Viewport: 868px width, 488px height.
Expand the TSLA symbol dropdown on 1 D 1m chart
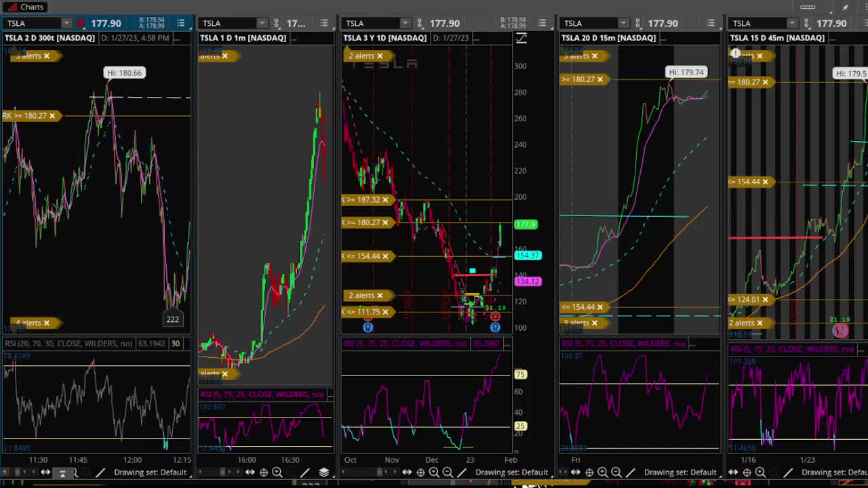(x=262, y=23)
